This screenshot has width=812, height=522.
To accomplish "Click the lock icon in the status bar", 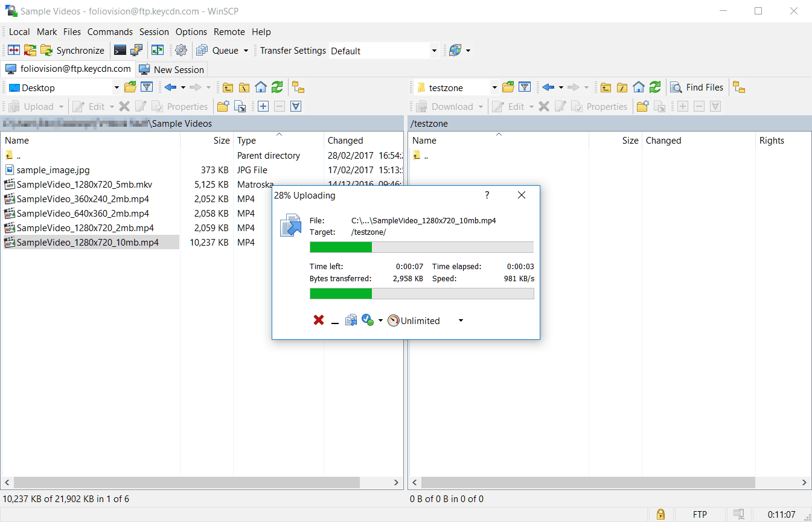I will click(660, 515).
